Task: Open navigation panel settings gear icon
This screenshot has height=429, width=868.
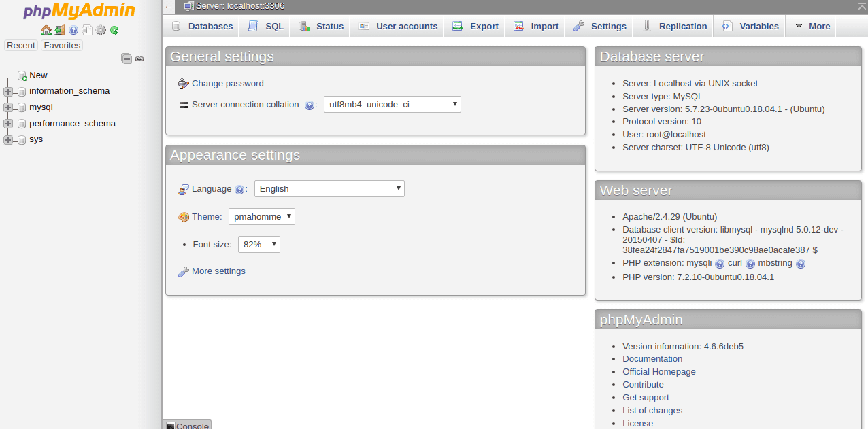Action: 101,30
